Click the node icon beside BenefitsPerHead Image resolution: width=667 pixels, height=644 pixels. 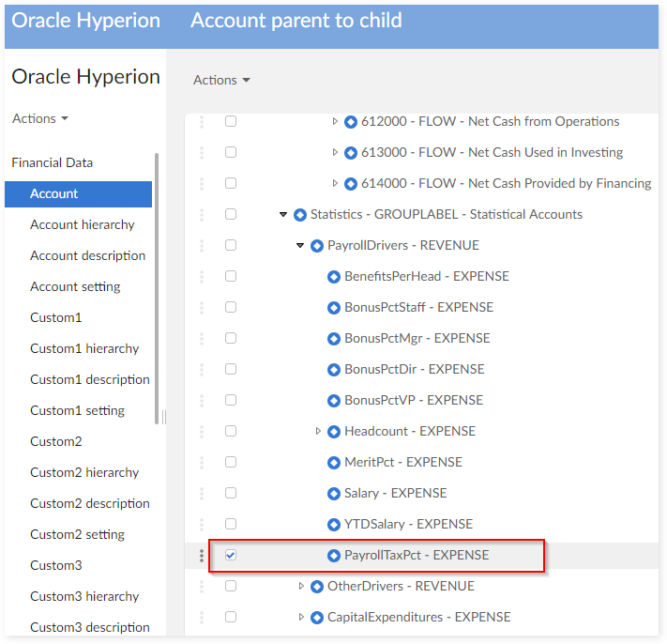(x=334, y=277)
